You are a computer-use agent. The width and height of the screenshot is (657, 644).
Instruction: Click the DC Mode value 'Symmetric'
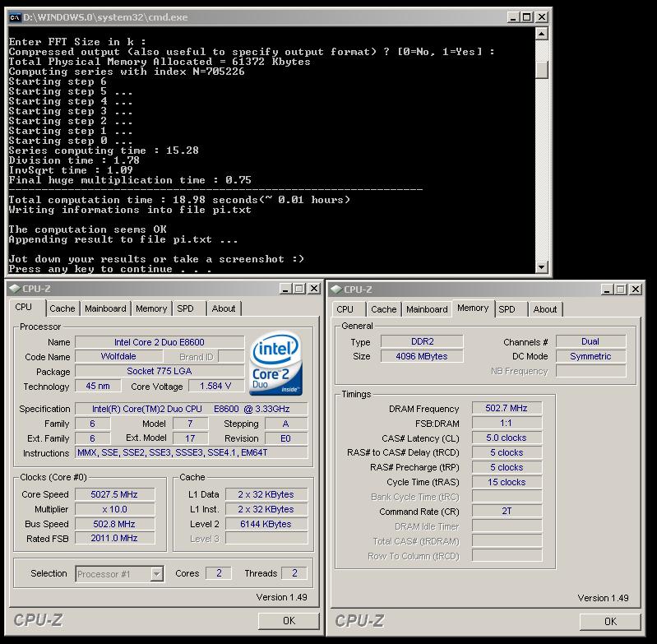tap(590, 356)
